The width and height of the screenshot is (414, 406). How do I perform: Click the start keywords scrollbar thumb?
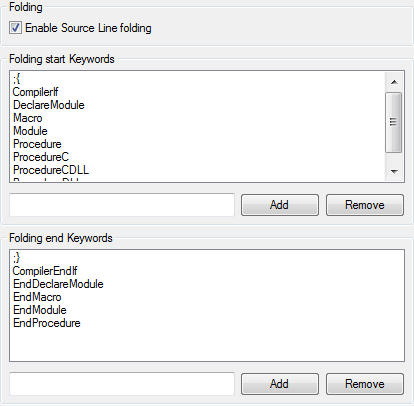point(394,122)
